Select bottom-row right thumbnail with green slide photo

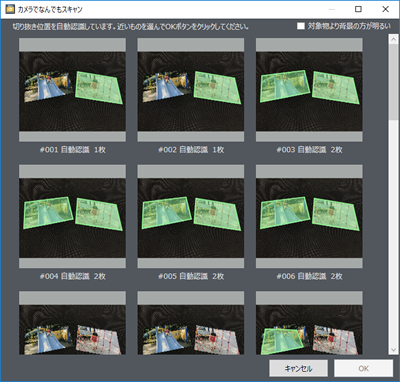tap(309, 323)
